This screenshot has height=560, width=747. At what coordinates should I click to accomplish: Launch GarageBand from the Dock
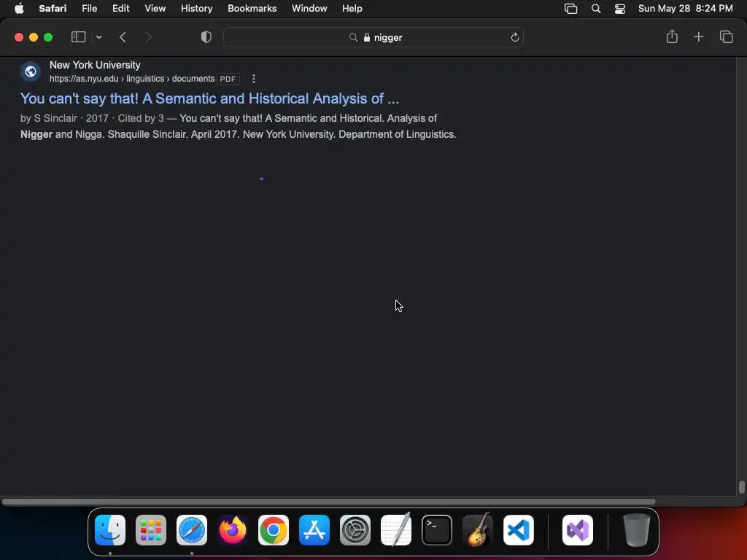tap(477, 530)
